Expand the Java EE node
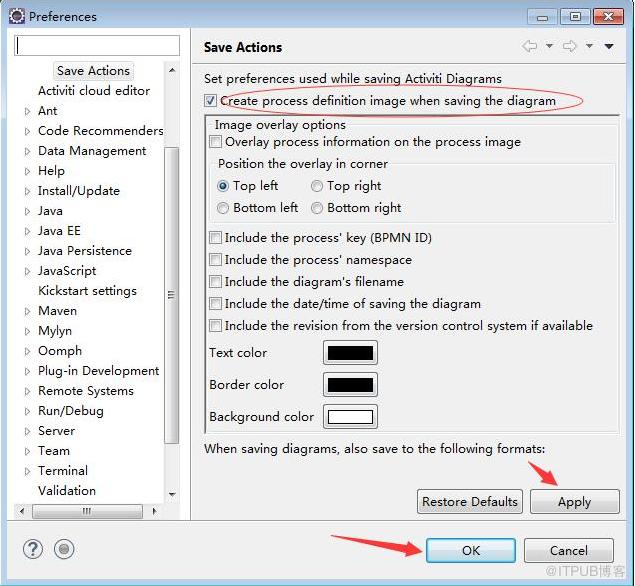 pyautogui.click(x=27, y=231)
